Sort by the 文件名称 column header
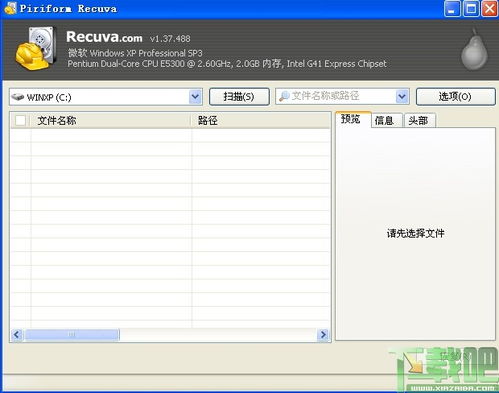This screenshot has width=499, height=393. coord(110,120)
